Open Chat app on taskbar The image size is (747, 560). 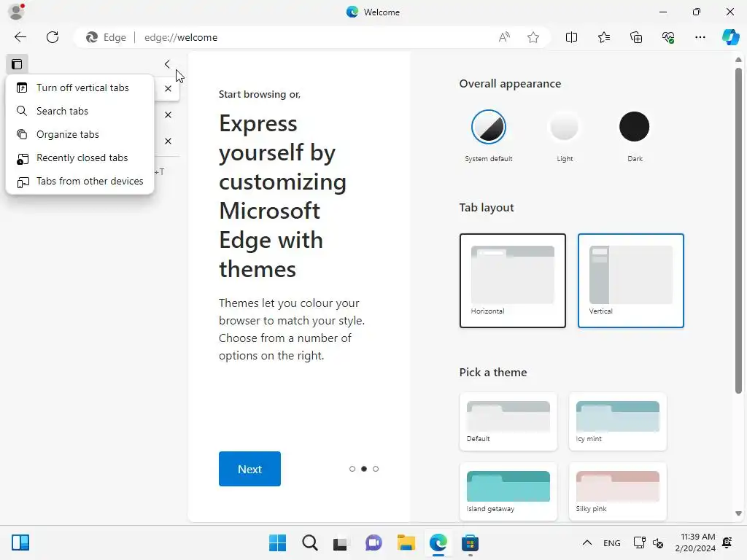[x=373, y=542]
